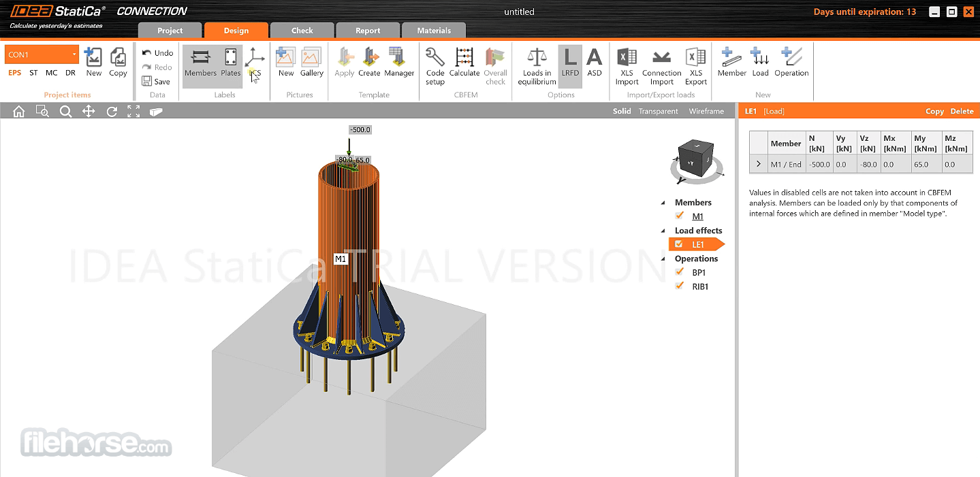Add a new Load
Image resolution: width=980 pixels, height=477 pixels.
pyautogui.click(x=761, y=63)
